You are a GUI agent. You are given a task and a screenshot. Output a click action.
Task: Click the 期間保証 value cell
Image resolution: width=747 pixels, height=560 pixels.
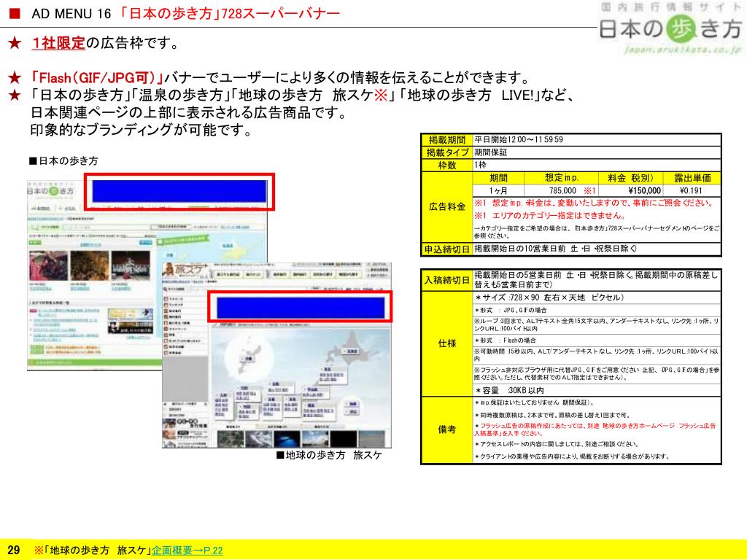click(x=597, y=152)
